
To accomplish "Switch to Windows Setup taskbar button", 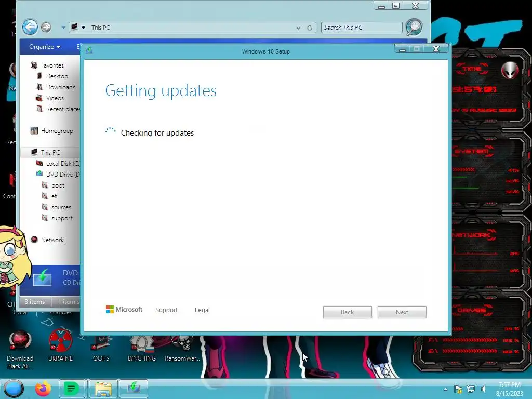I will [134, 389].
